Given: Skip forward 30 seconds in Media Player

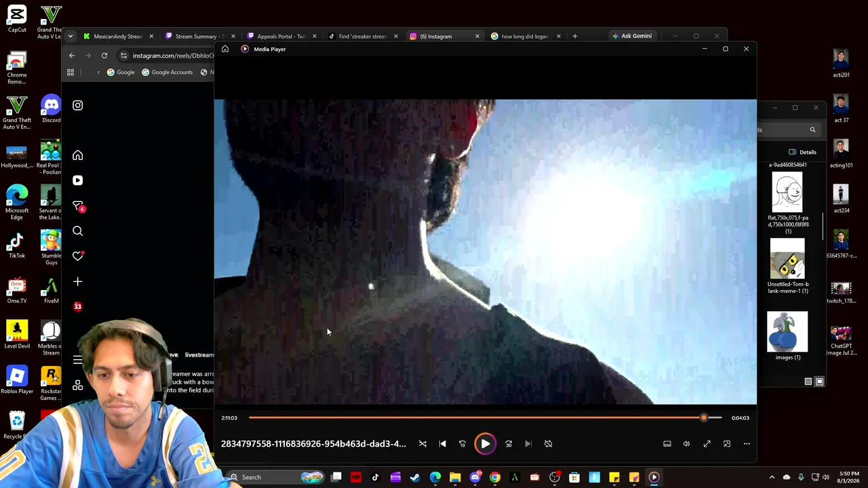Looking at the screenshot, I should [x=509, y=444].
